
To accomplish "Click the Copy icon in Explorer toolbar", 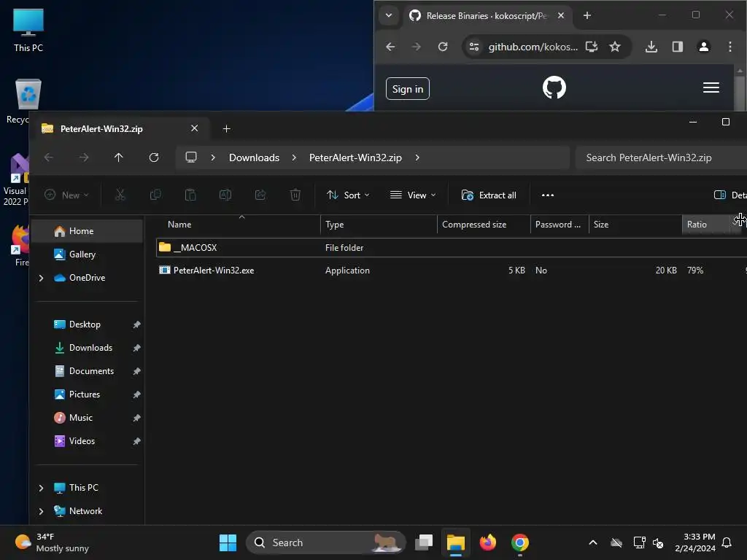I will [155, 195].
